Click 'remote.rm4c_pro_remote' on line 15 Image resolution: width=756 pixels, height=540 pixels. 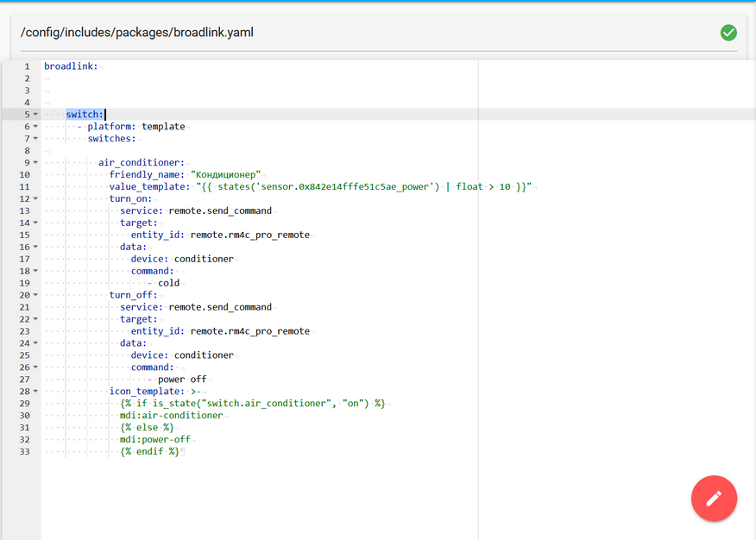click(250, 235)
